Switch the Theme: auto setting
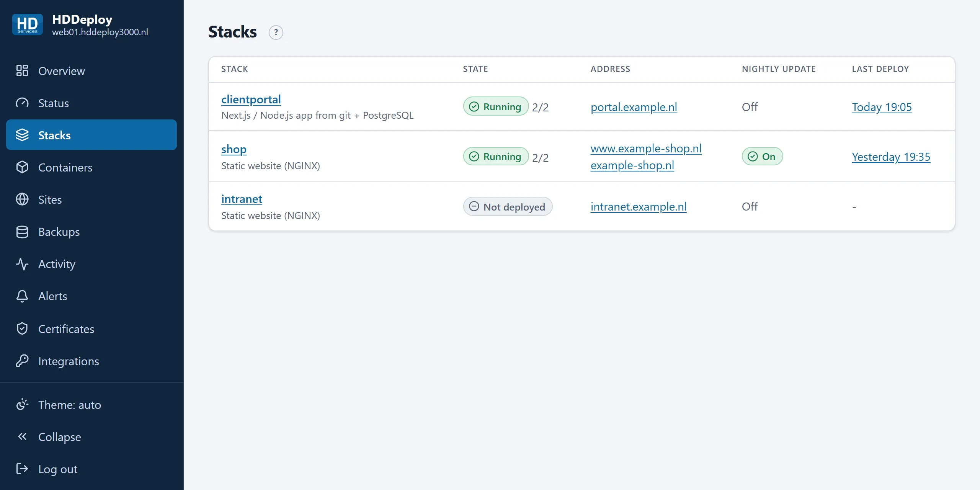This screenshot has width=980, height=490. pos(91,405)
